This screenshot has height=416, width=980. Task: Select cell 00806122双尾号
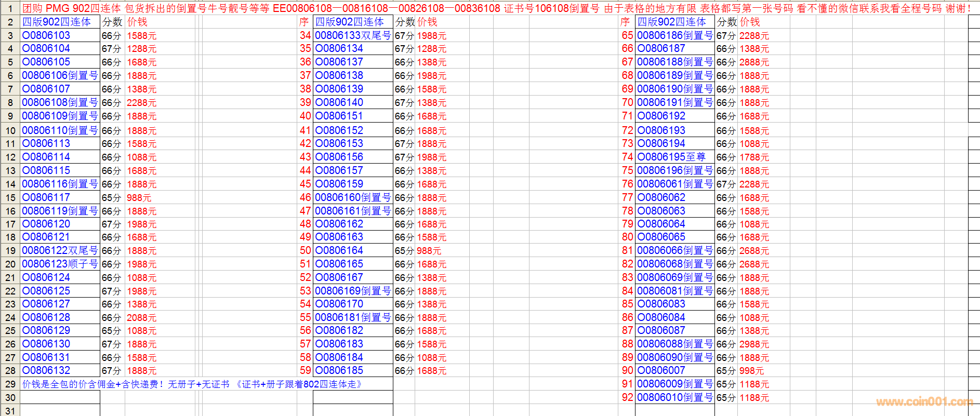click(x=60, y=251)
